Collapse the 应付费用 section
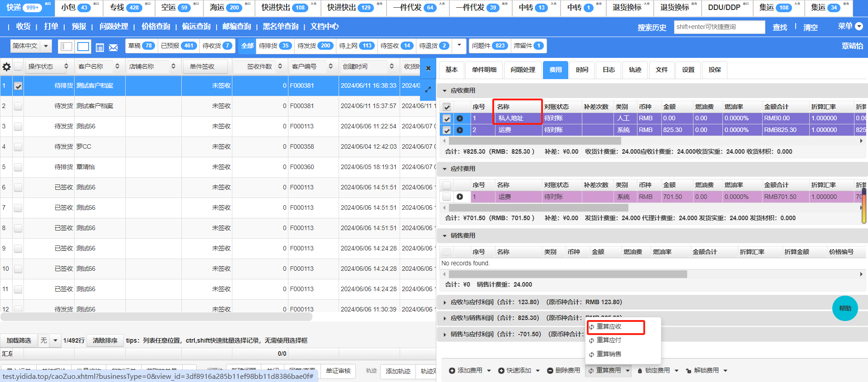 tap(444, 169)
